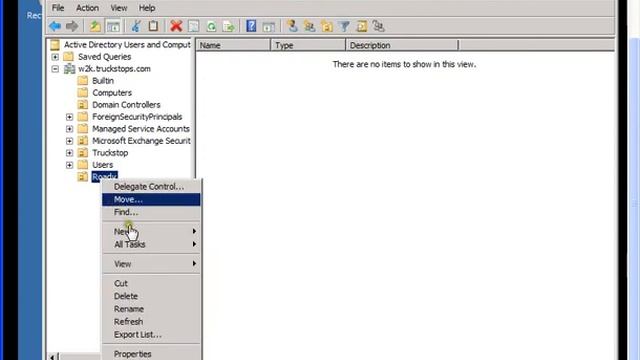Screen dimensions: 640x360
Task: Select the Computers container
Action: (112, 93)
